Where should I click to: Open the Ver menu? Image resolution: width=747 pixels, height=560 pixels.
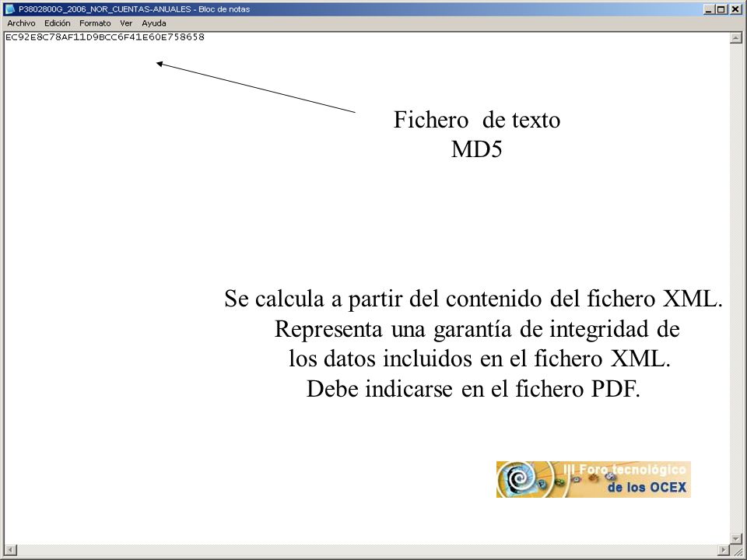(x=126, y=23)
